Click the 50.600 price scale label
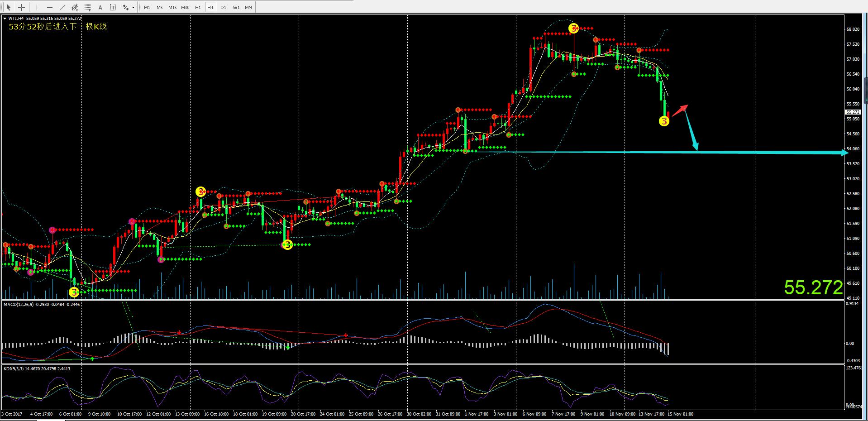Screen dimensions: 868x421 click(853, 254)
